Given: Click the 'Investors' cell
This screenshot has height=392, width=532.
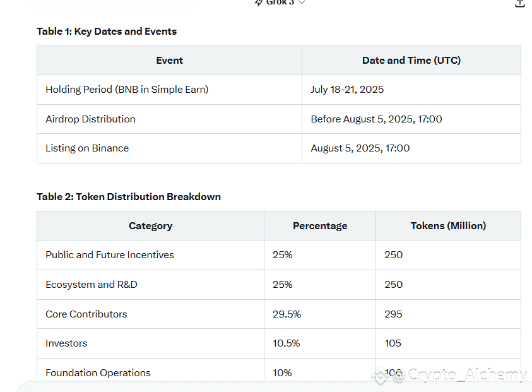Looking at the screenshot, I should (x=150, y=343).
